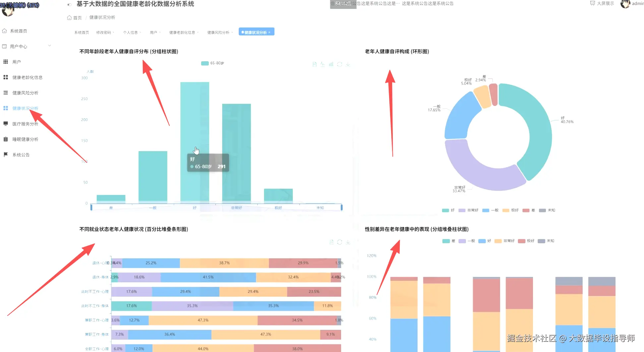Open 健康风险分析 in the sidebar
Screen dimensions: 644x352
point(25,93)
